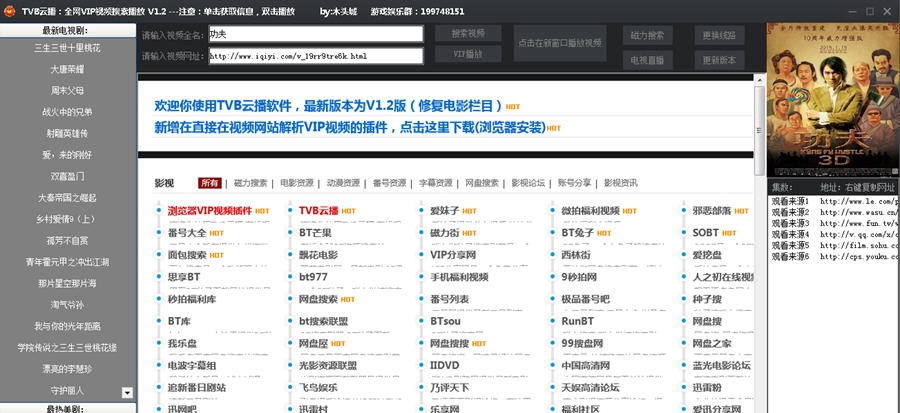Open the 飘花电影 link
Viewport: 900px width, 413px height.
point(319,255)
